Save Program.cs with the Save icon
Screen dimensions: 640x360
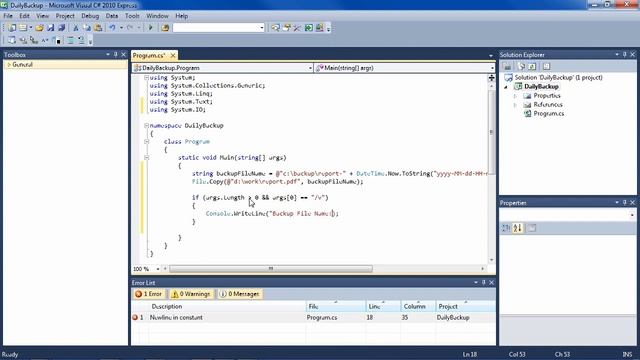[51, 28]
